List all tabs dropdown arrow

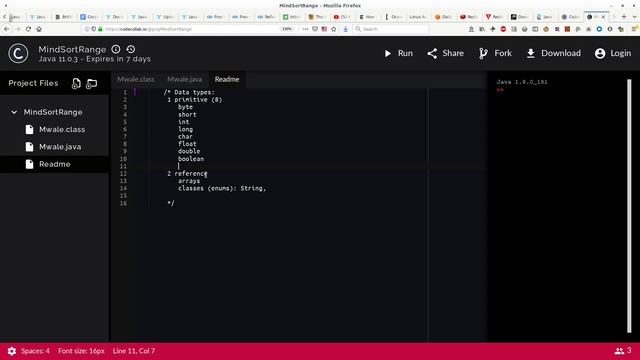click(x=634, y=17)
